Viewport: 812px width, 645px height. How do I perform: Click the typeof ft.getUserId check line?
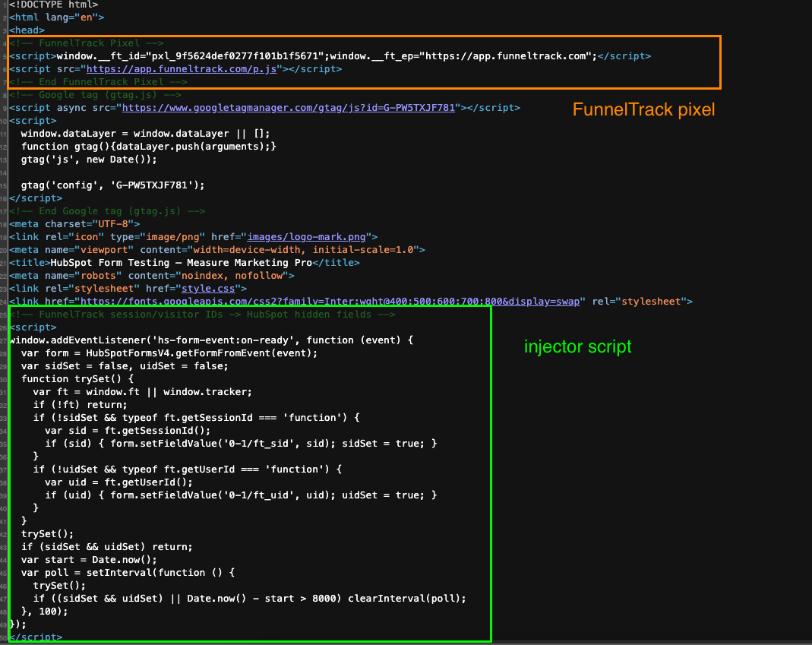pos(188,470)
